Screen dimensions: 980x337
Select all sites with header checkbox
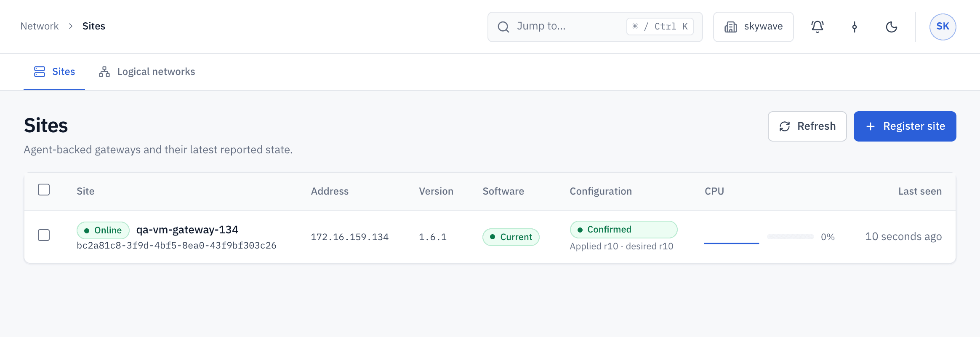pyautogui.click(x=44, y=190)
